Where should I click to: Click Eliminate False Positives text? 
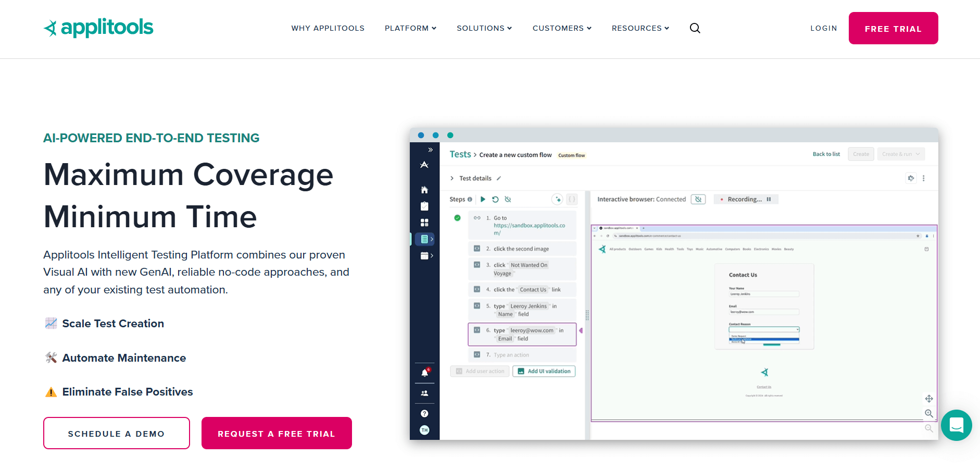pyautogui.click(x=128, y=392)
